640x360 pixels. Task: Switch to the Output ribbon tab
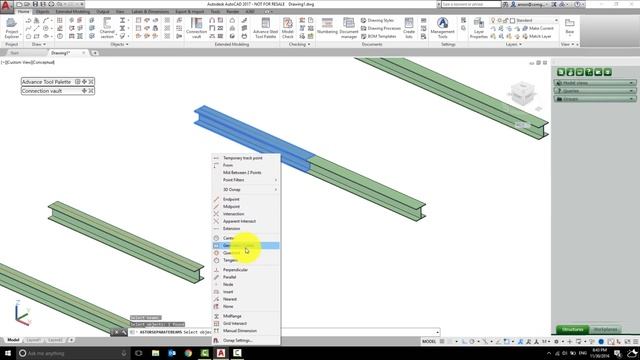point(102,11)
